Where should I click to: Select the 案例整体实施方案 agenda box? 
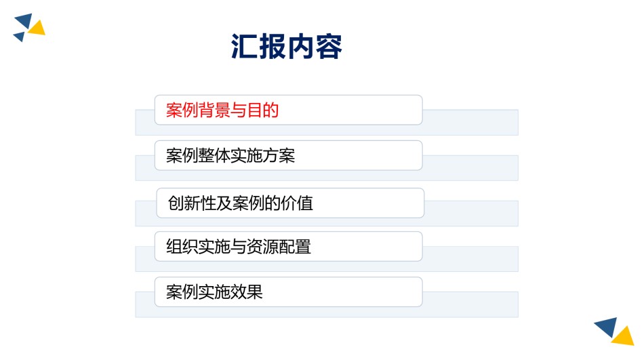[x=288, y=155]
